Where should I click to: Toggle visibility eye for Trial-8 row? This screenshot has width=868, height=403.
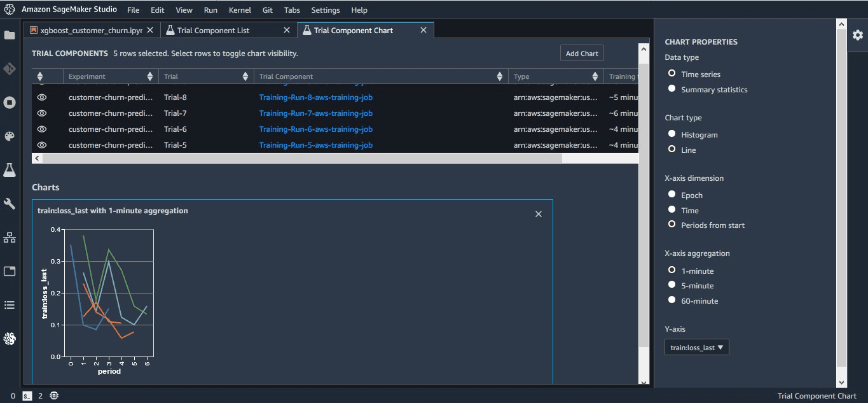point(42,97)
